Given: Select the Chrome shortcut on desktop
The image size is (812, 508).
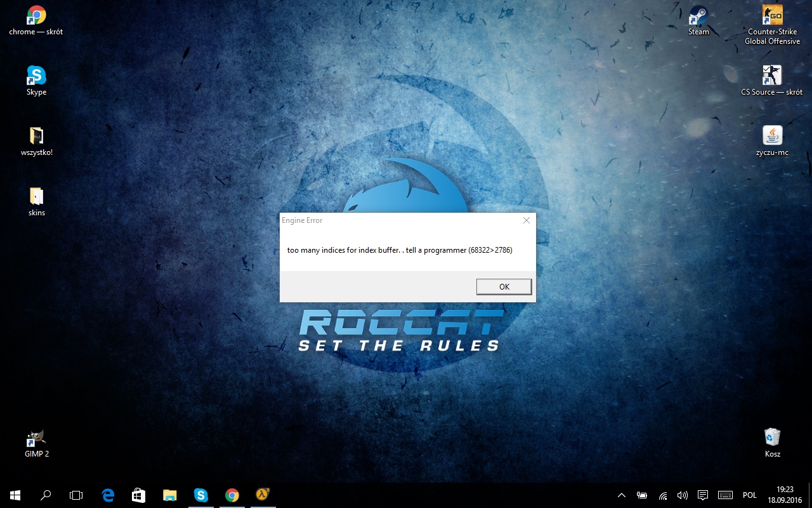Looking at the screenshot, I should click(x=36, y=16).
